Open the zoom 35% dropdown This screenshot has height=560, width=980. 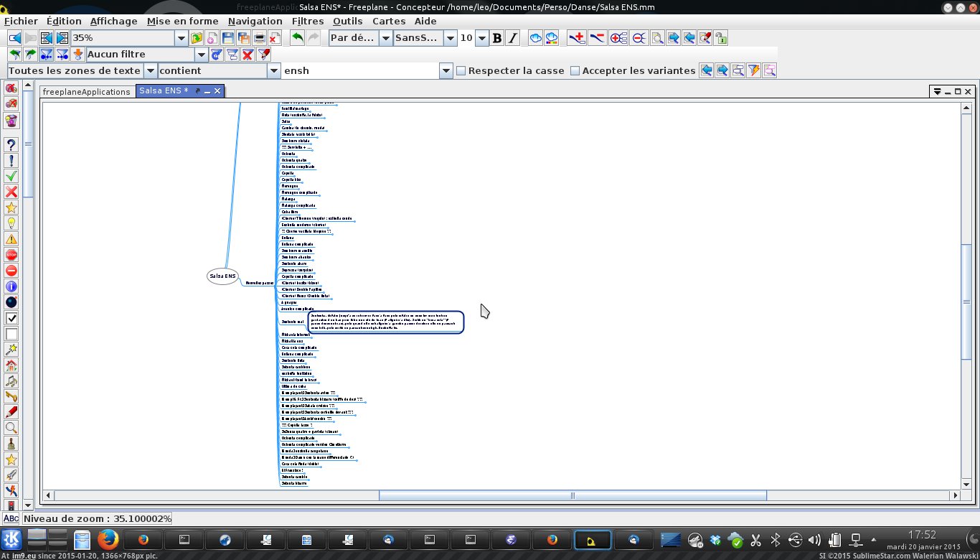pos(181,38)
